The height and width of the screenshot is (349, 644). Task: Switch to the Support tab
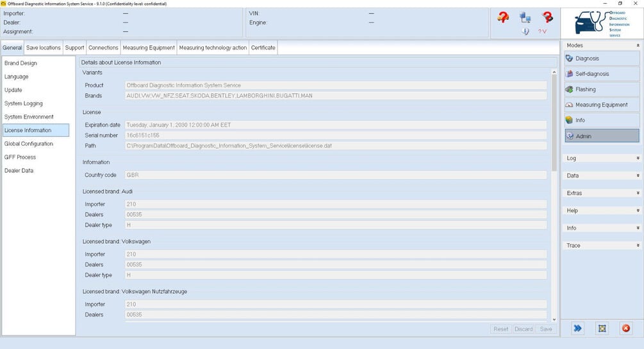(x=74, y=47)
